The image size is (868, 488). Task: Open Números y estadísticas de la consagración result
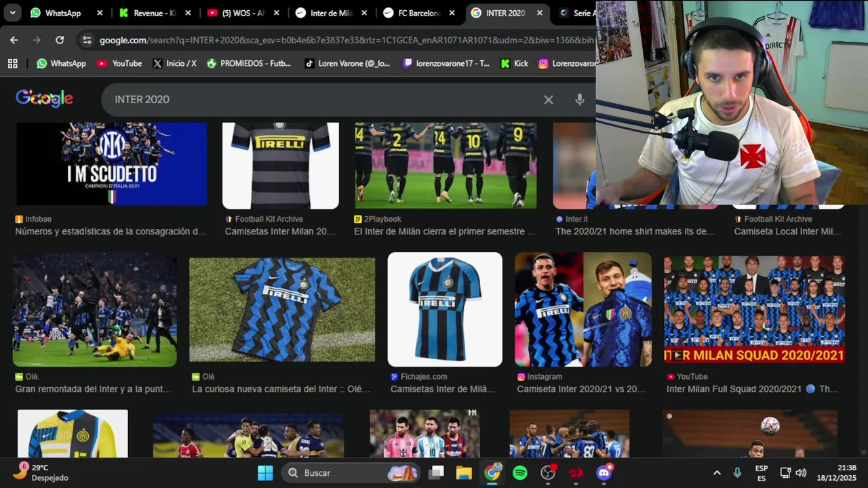click(111, 231)
